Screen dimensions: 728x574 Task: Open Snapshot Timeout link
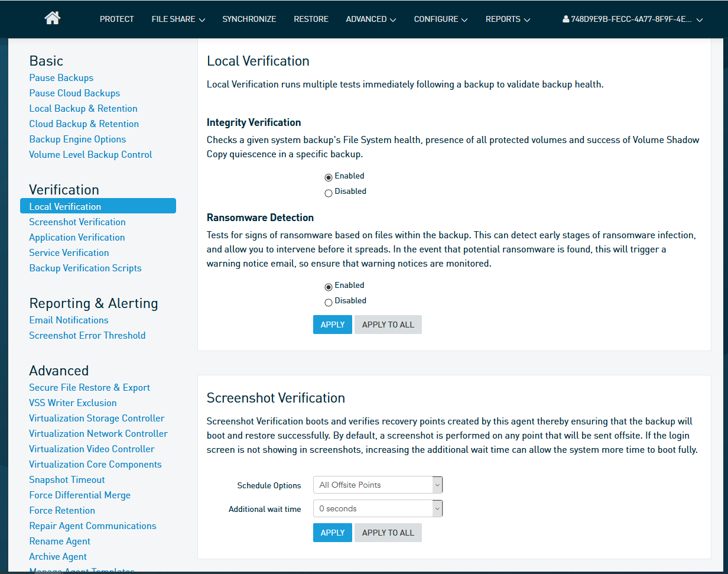pyautogui.click(x=67, y=479)
